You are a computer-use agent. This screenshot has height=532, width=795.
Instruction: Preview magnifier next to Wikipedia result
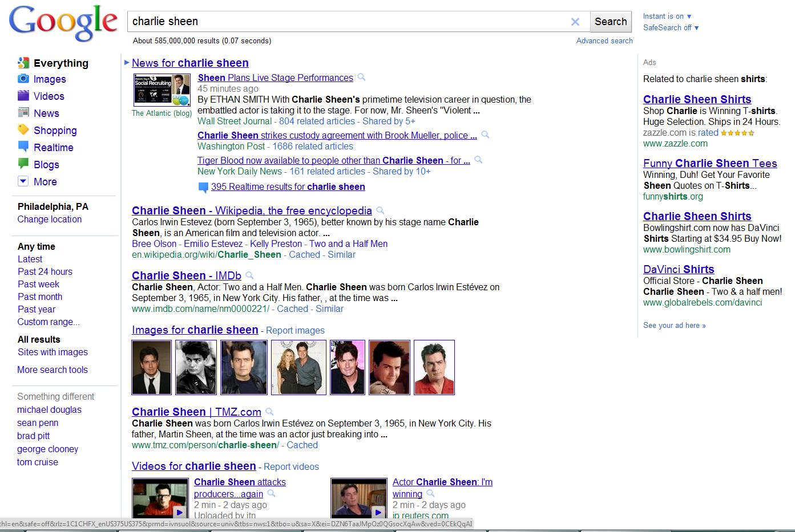click(x=380, y=210)
